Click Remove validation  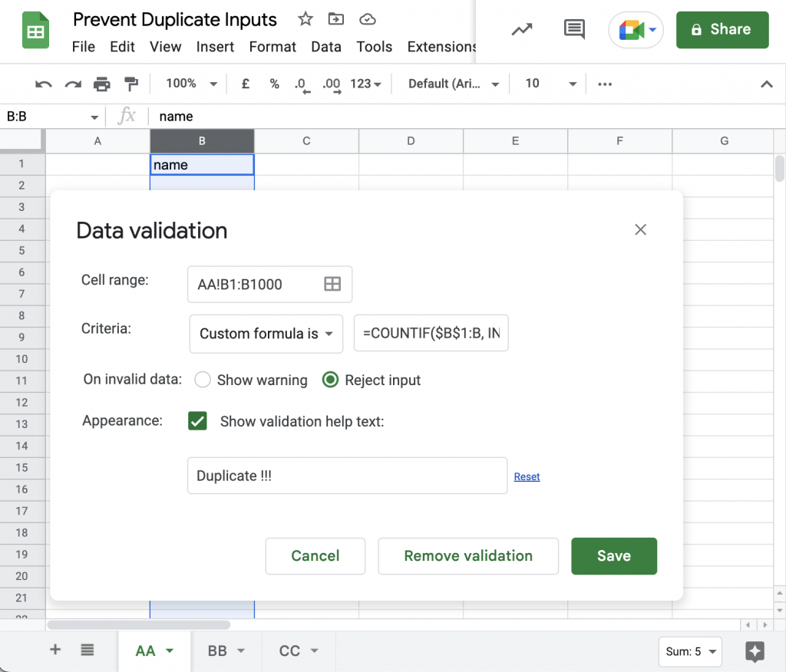tap(468, 555)
